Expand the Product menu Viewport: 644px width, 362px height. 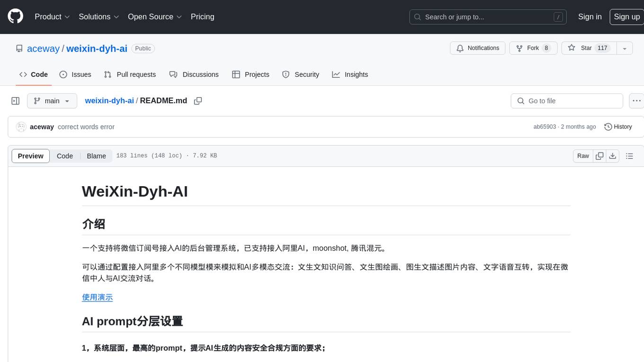click(52, 17)
